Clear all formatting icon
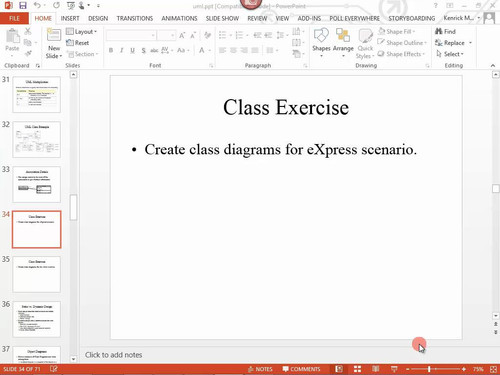Viewport: 500px width, 375px height. (x=207, y=35)
